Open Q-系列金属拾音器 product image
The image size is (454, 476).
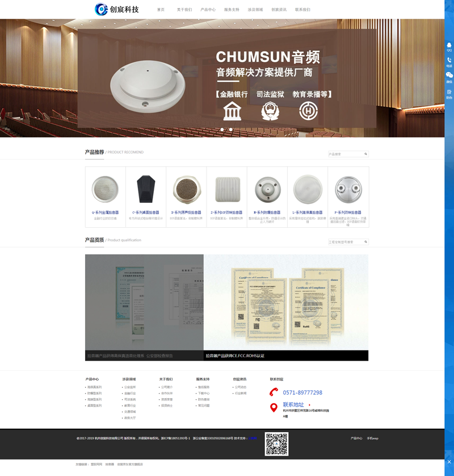pos(105,189)
